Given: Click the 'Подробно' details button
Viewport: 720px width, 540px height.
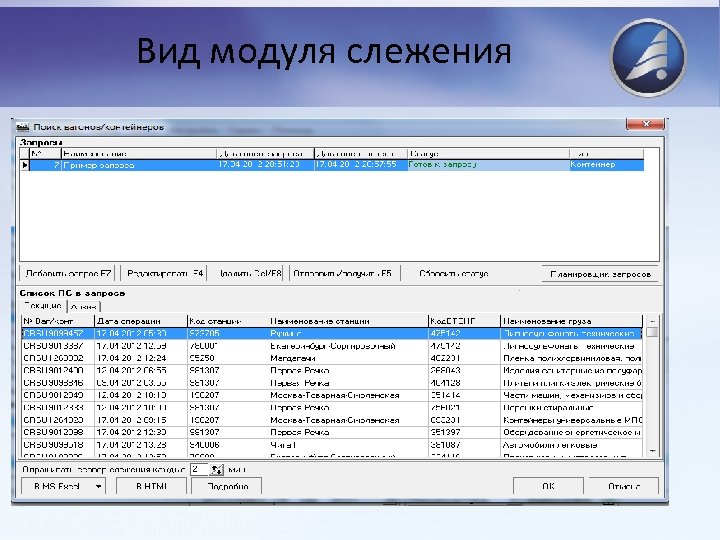Looking at the screenshot, I should [227, 486].
